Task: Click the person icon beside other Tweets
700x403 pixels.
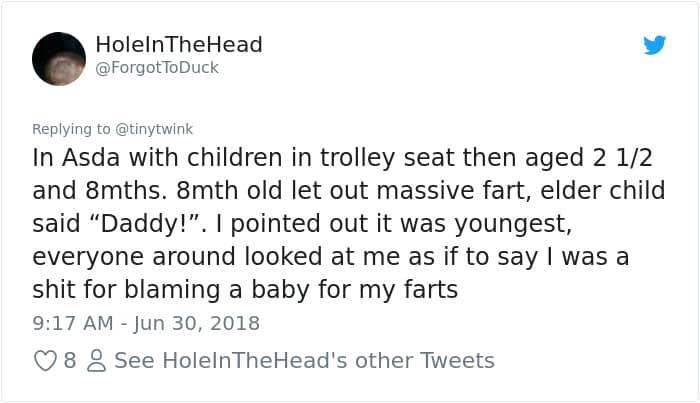Action: point(96,360)
